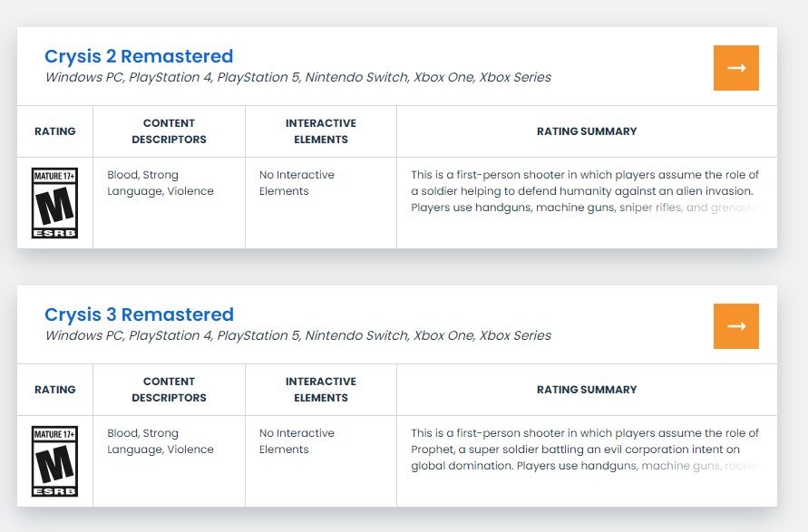Open the Crysis 2 Remastered title link

coord(139,56)
